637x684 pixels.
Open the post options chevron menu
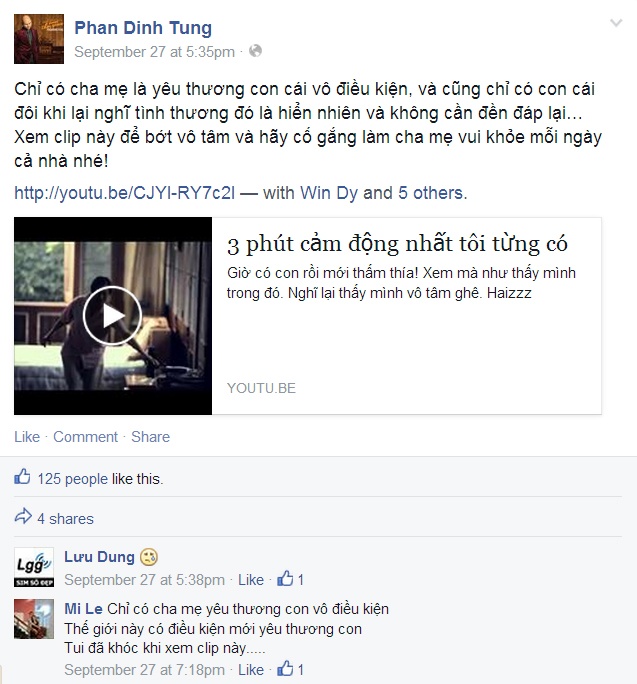616,23
